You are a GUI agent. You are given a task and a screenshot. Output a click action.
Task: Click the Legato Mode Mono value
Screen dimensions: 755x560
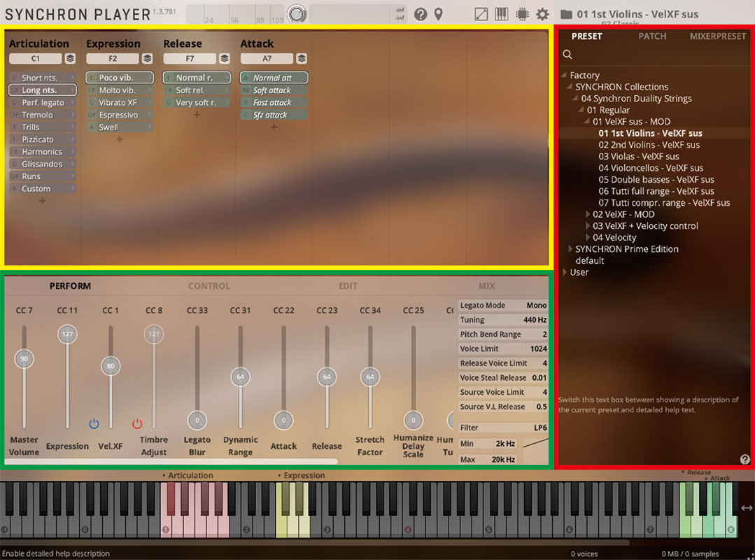[x=536, y=305]
